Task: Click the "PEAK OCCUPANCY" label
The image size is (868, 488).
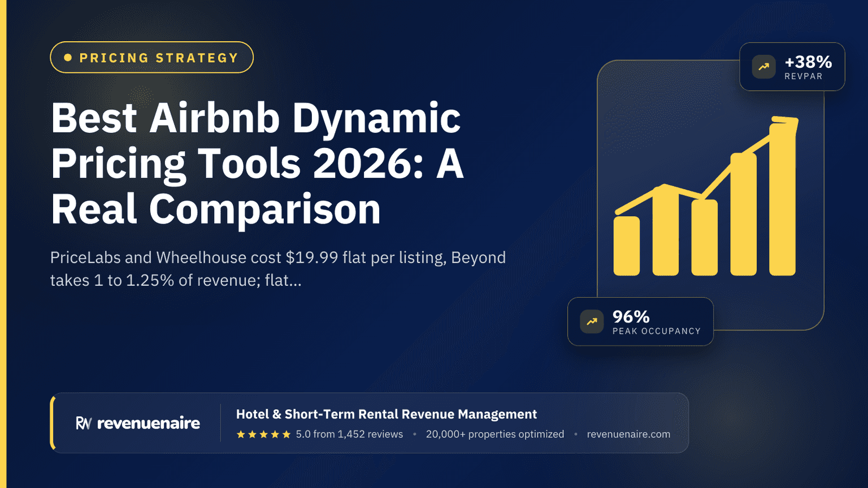Action: click(657, 331)
